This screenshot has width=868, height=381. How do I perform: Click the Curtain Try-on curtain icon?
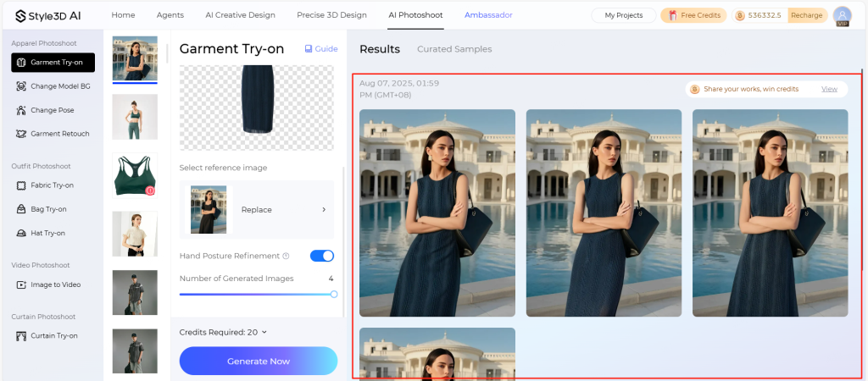click(21, 335)
